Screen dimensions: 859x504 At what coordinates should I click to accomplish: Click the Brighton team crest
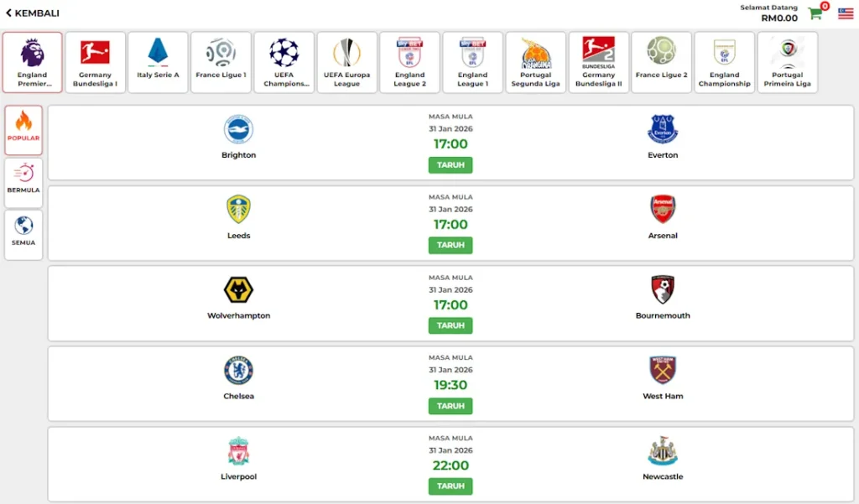click(238, 129)
